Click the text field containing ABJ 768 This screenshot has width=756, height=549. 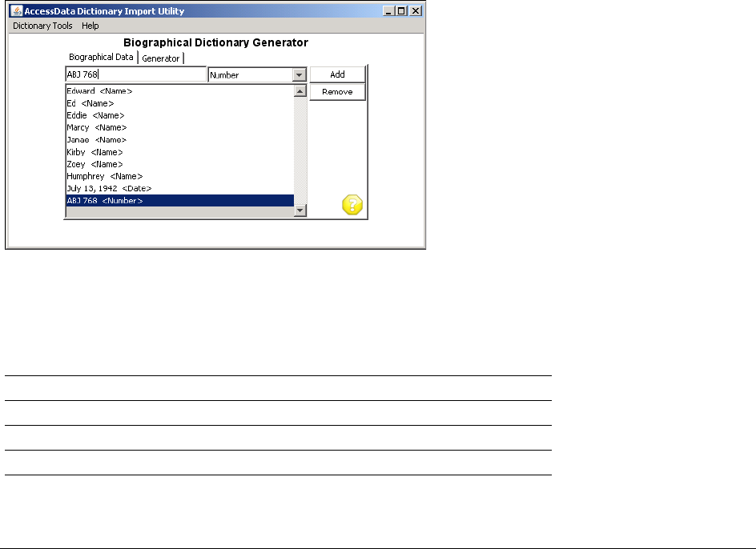click(136, 74)
